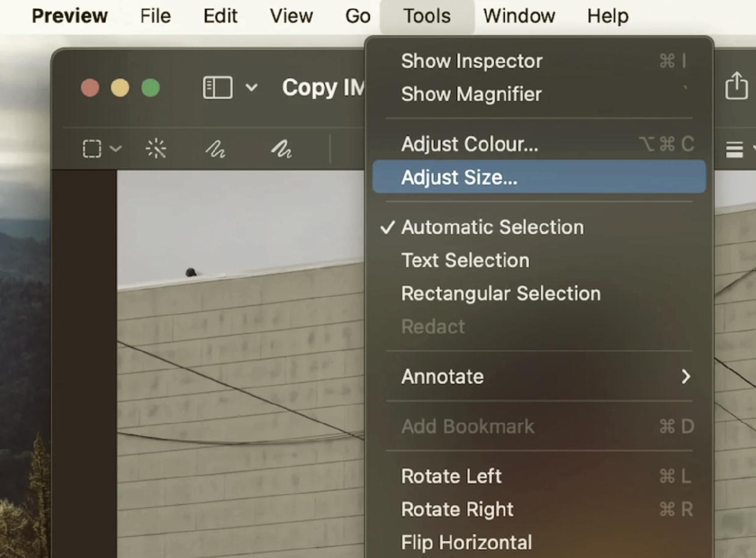The image size is (756, 558).
Task: Disable Automatic Selection
Action: (x=492, y=227)
